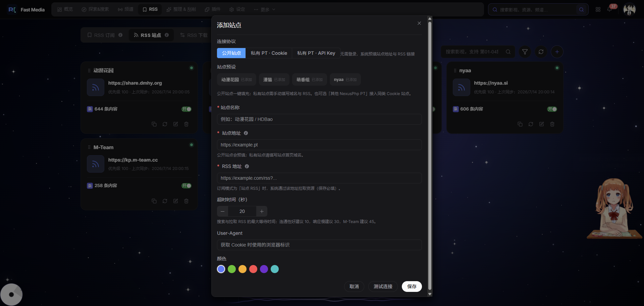Choose the 萌番组 site preset
This screenshot has width=644, height=306.
[x=309, y=80]
